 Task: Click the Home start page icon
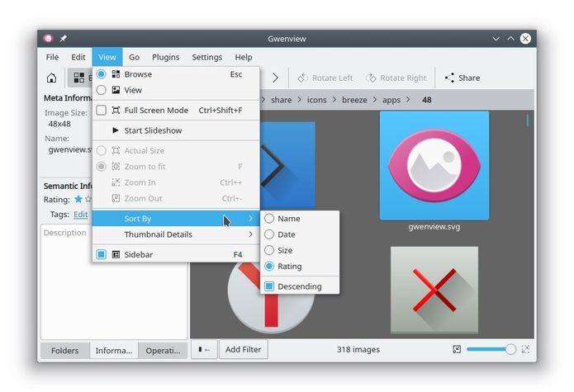pos(51,78)
